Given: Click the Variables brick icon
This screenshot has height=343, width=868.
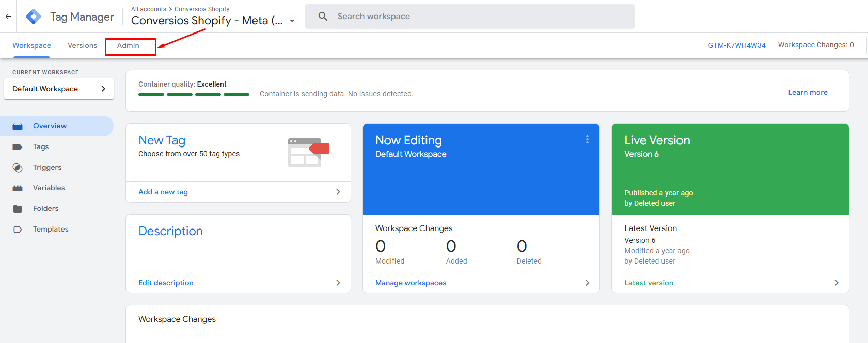Looking at the screenshot, I should pos(18,188).
